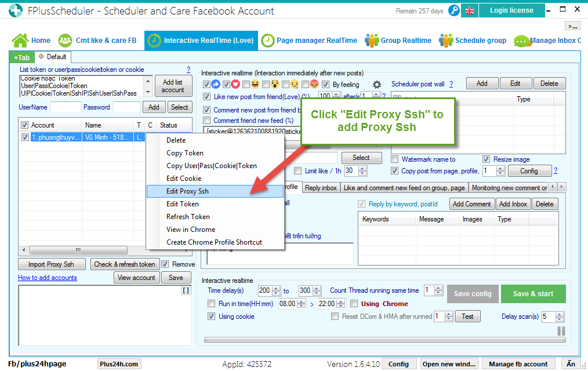588x371 pixels.
Task: Click the Wow surprised emoji icon
Action: pos(275,84)
